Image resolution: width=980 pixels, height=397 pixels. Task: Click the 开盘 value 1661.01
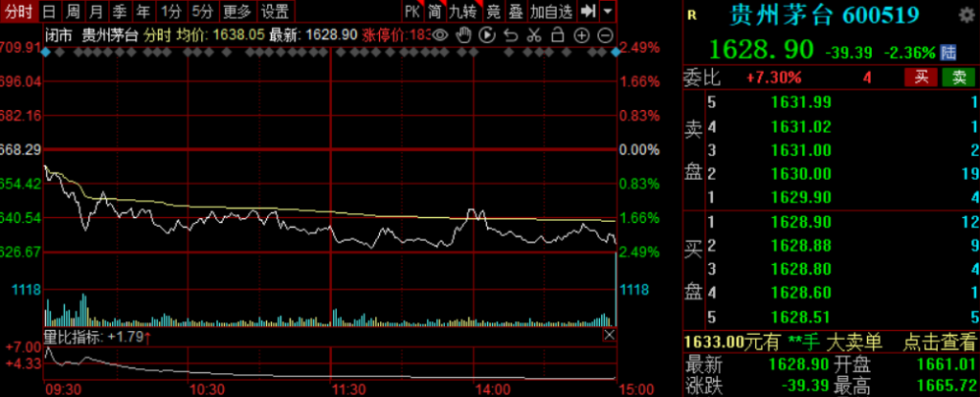(x=946, y=365)
